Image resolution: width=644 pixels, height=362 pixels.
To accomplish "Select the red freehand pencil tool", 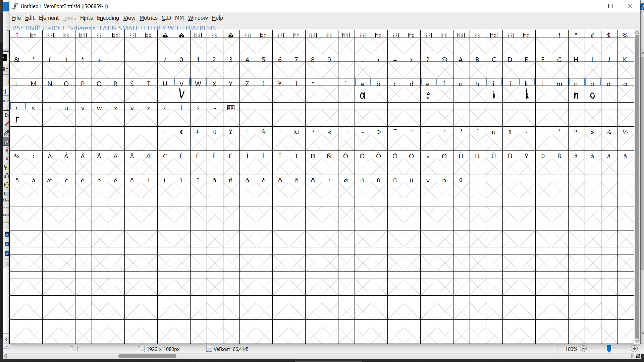I will click(x=7, y=124).
